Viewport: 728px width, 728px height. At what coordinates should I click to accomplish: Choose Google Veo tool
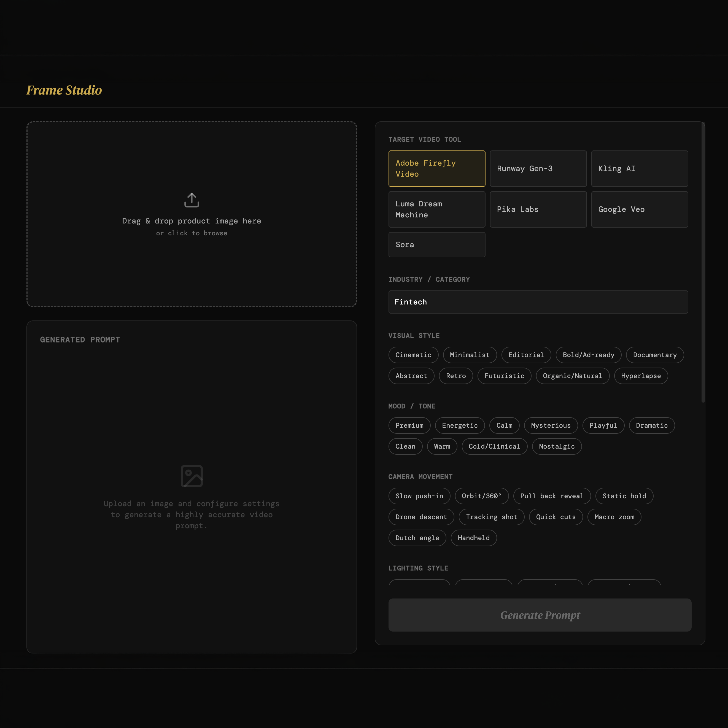[x=640, y=209]
